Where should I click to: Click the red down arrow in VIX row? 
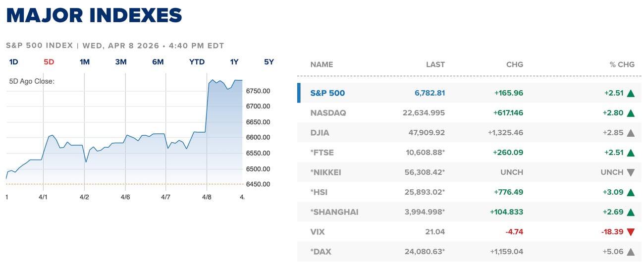pyautogui.click(x=631, y=232)
